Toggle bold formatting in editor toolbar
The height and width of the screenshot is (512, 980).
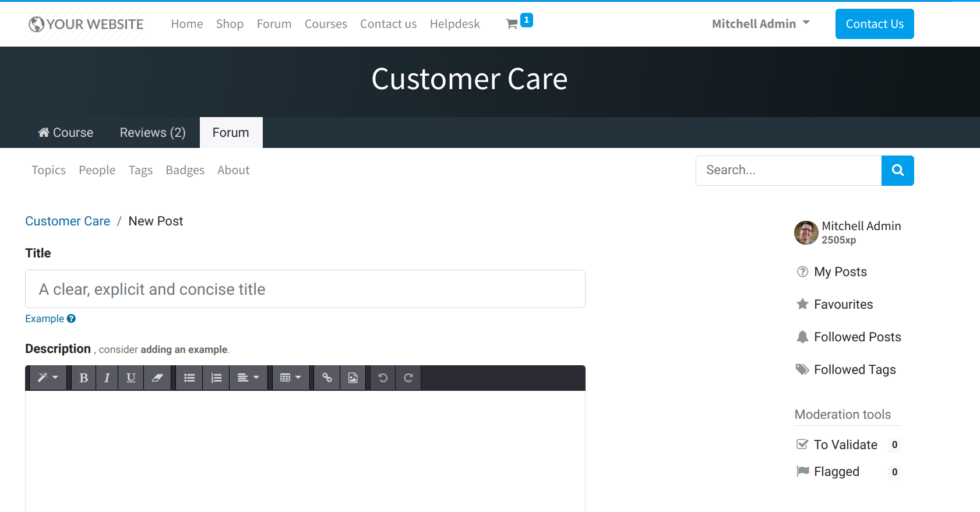[x=83, y=378]
